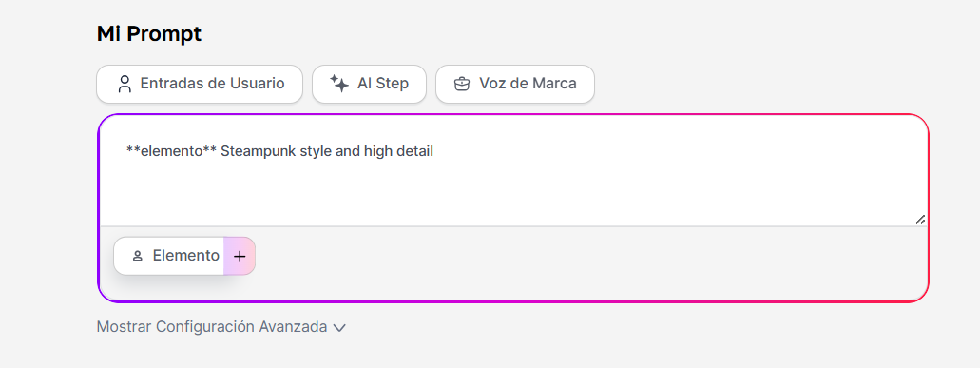
Task: Expand the chevron beside Mostrar Configuración Avanzada
Action: 339,327
